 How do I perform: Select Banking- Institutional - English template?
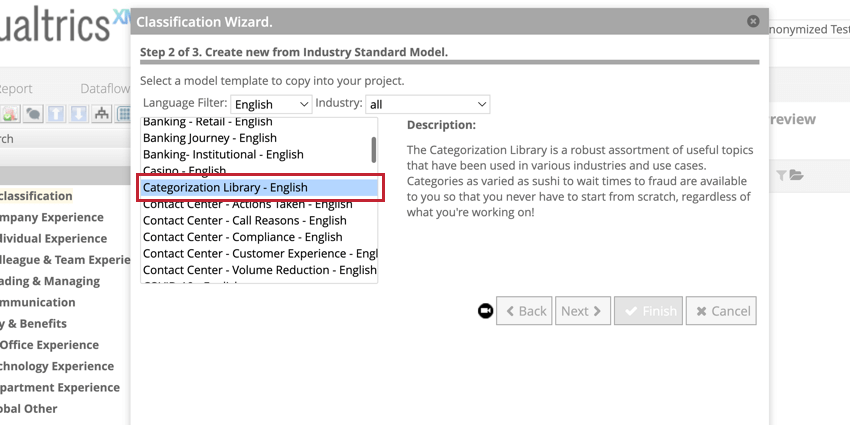point(259,154)
